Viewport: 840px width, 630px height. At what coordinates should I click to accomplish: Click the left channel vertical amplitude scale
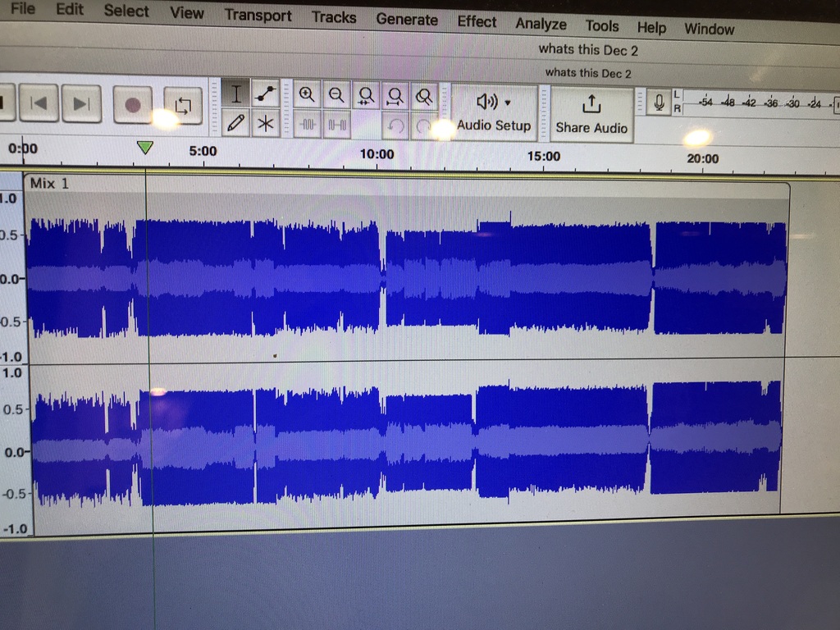tap(11, 277)
